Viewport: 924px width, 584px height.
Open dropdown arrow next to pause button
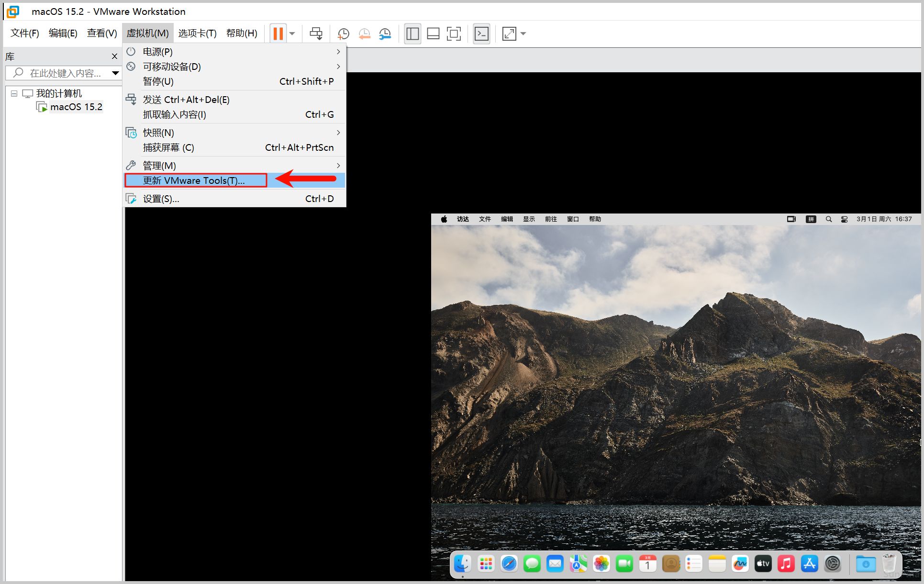coord(292,34)
